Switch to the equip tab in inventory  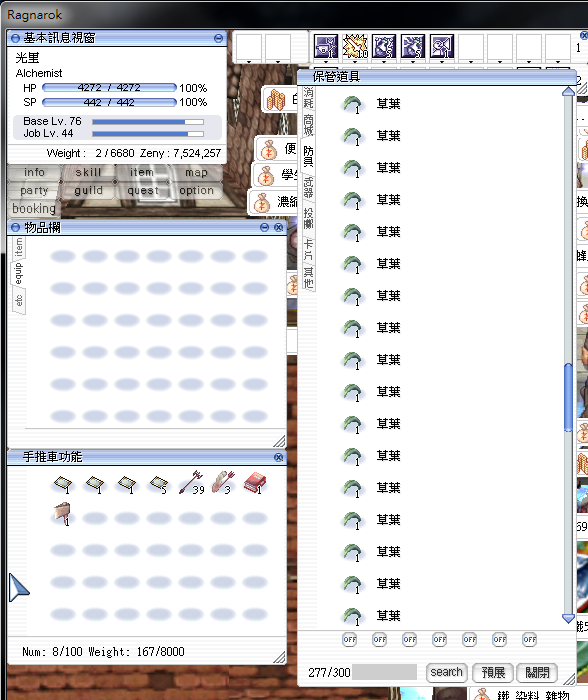click(x=18, y=274)
